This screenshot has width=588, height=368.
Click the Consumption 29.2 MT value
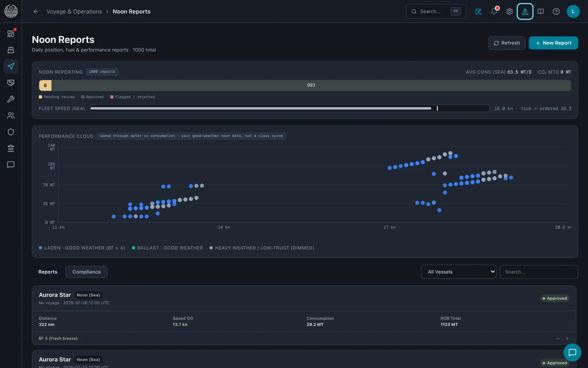pos(315,325)
